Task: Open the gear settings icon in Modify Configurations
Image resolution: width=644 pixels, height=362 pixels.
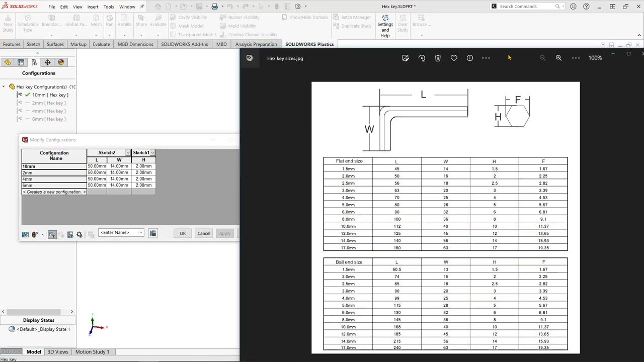Action: point(79,234)
